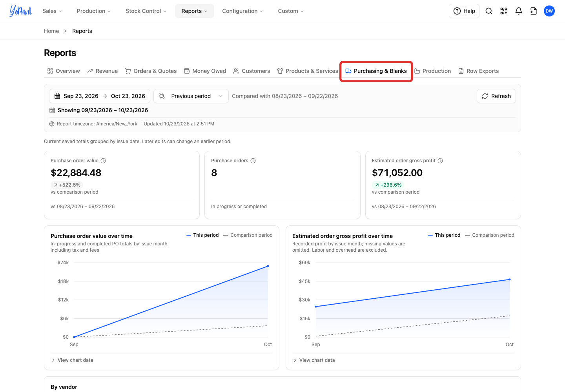Click the Products & Services shirt icon
The width and height of the screenshot is (565, 392).
coord(280,71)
